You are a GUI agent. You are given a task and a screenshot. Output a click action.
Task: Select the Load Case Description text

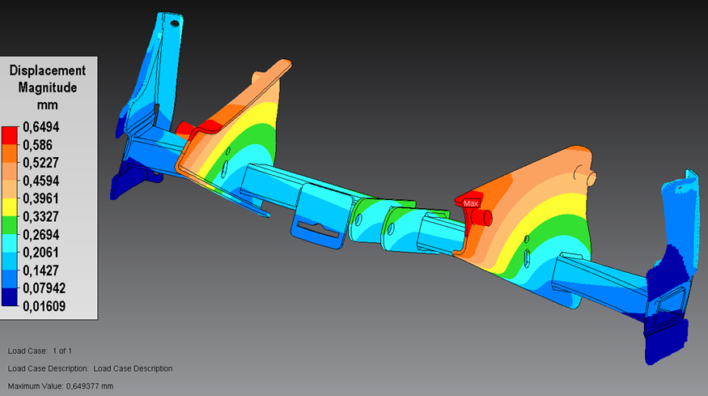90,368
